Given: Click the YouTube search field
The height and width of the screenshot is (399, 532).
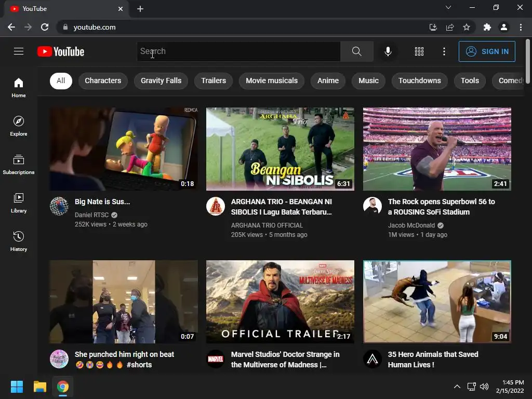Looking at the screenshot, I should pyautogui.click(x=238, y=51).
